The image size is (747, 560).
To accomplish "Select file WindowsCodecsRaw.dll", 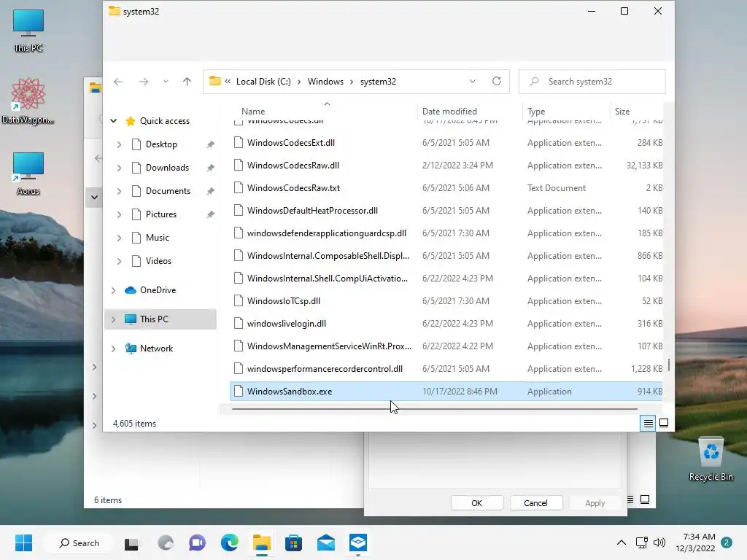I will (x=293, y=166).
